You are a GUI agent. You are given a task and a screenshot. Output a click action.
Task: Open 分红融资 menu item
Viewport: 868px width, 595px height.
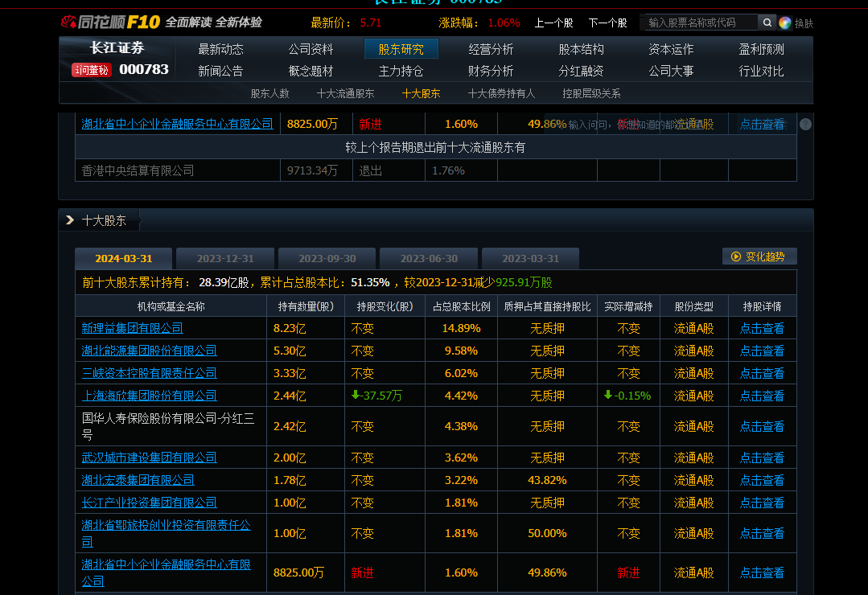click(582, 71)
